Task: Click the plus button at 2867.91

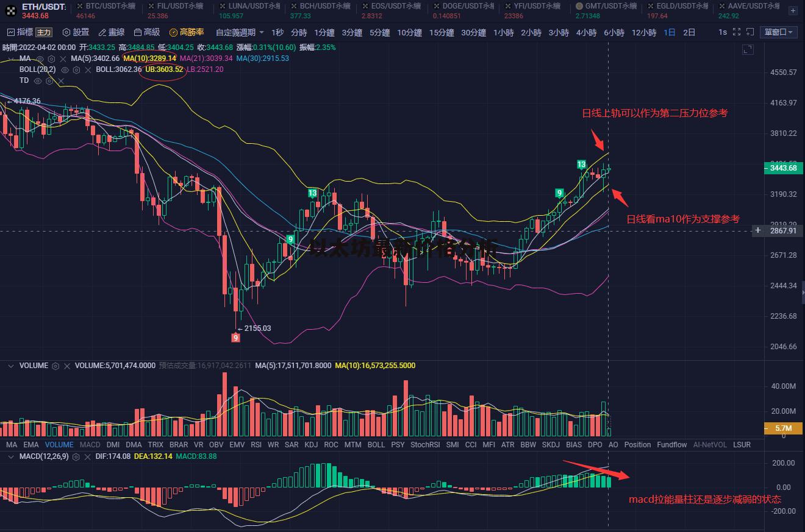Action: click(x=758, y=231)
